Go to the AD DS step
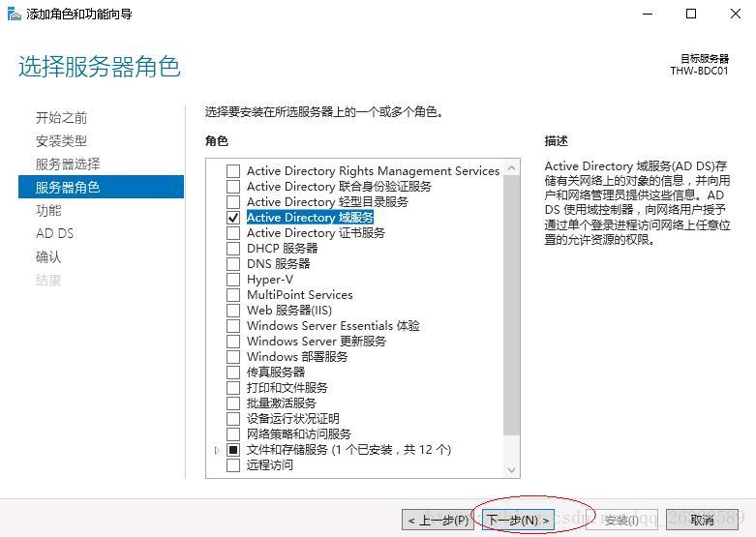The width and height of the screenshot is (756, 537). [x=54, y=233]
